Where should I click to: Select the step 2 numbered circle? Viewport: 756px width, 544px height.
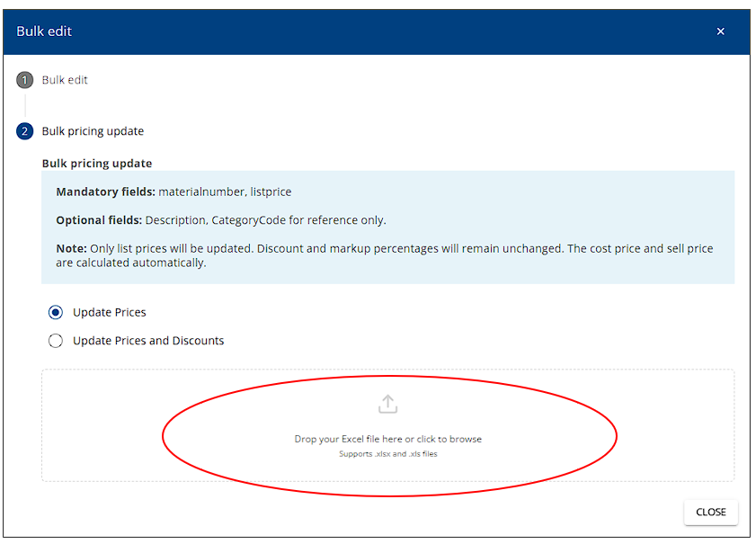24,131
